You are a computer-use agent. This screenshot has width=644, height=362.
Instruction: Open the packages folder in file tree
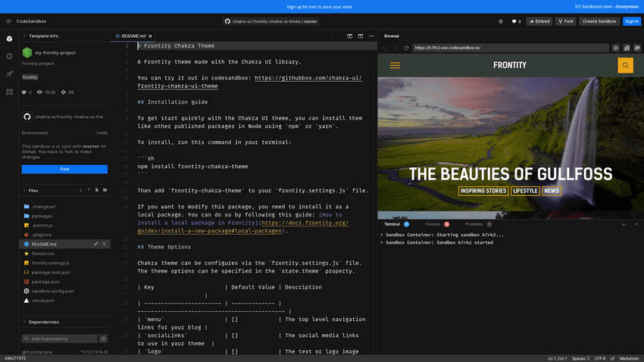(x=42, y=216)
